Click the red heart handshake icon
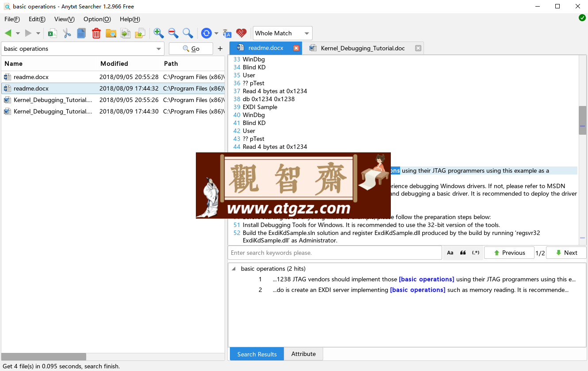Image resolution: width=588 pixels, height=371 pixels. [241, 33]
